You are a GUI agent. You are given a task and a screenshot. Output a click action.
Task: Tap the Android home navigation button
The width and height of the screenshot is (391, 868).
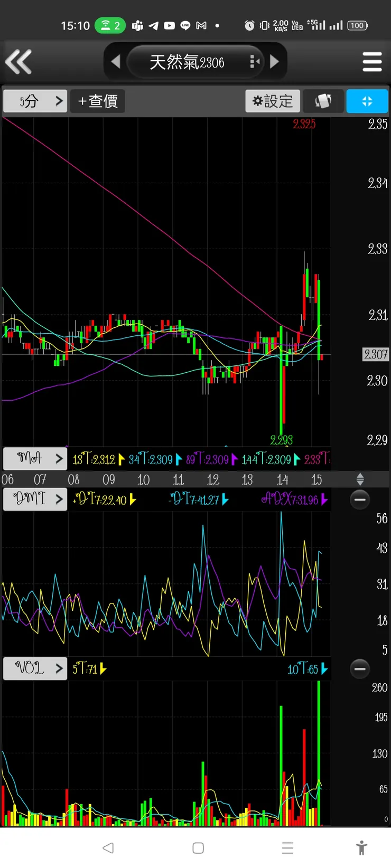[x=198, y=848]
